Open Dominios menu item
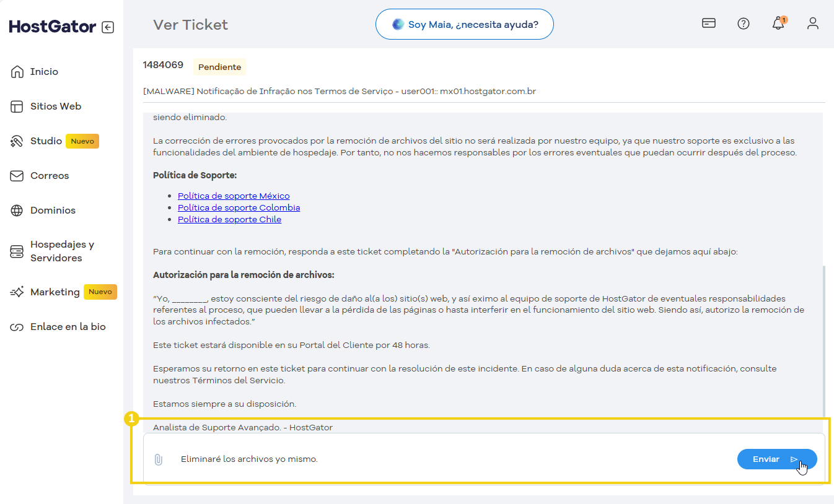834x504 pixels. coord(53,211)
